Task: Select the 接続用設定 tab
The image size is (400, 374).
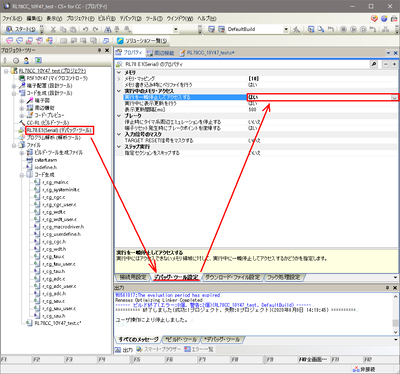Action: [x=132, y=277]
